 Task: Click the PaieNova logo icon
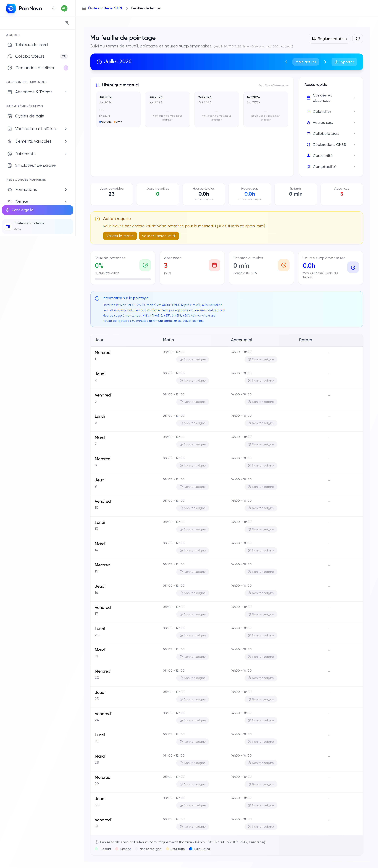[x=11, y=8]
